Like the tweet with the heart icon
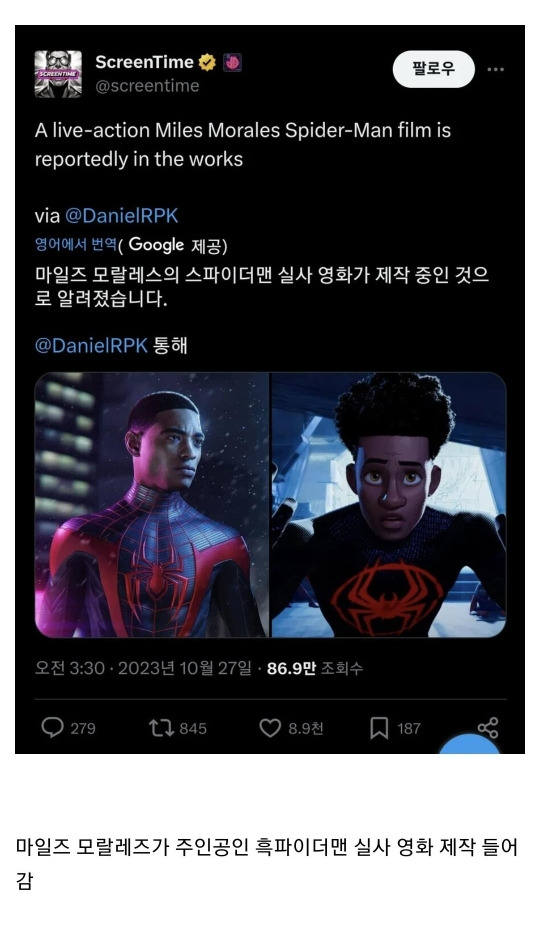The image size is (540, 939). click(270, 728)
